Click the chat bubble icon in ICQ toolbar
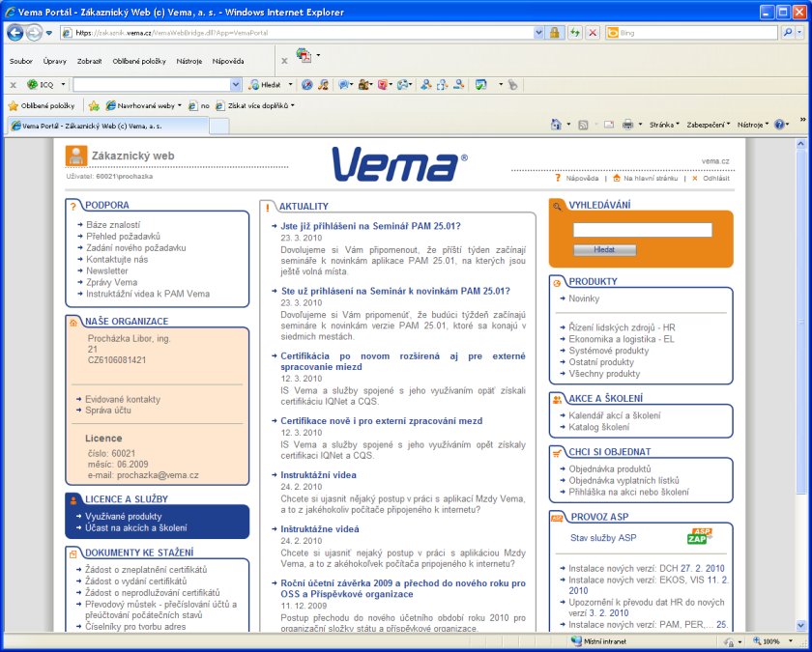Viewport: 812px width, 652px height. pos(343,84)
